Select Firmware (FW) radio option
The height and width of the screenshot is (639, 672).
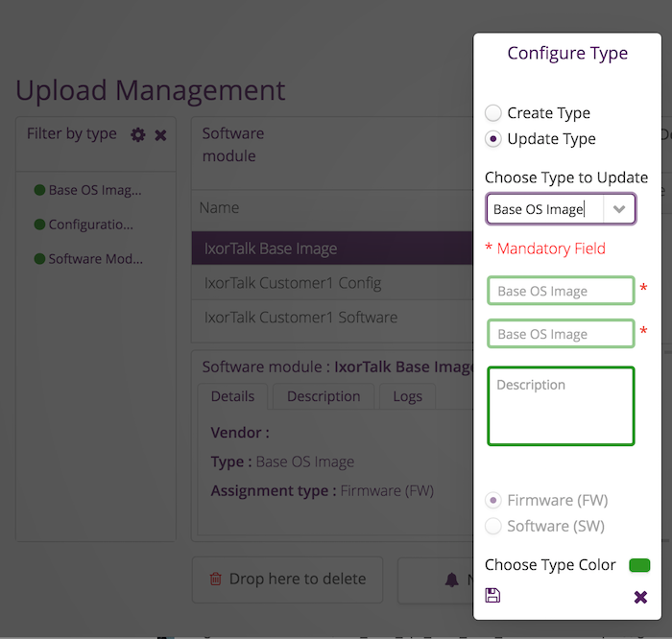492,500
